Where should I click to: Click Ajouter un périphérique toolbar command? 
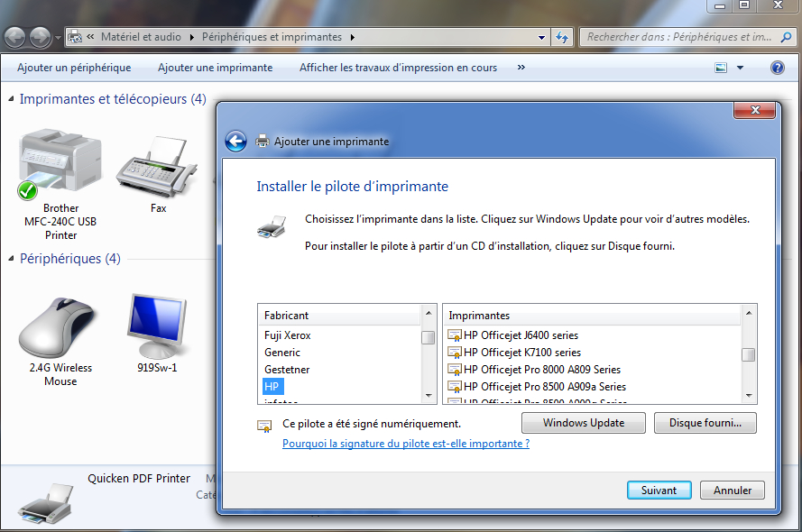tap(74, 68)
